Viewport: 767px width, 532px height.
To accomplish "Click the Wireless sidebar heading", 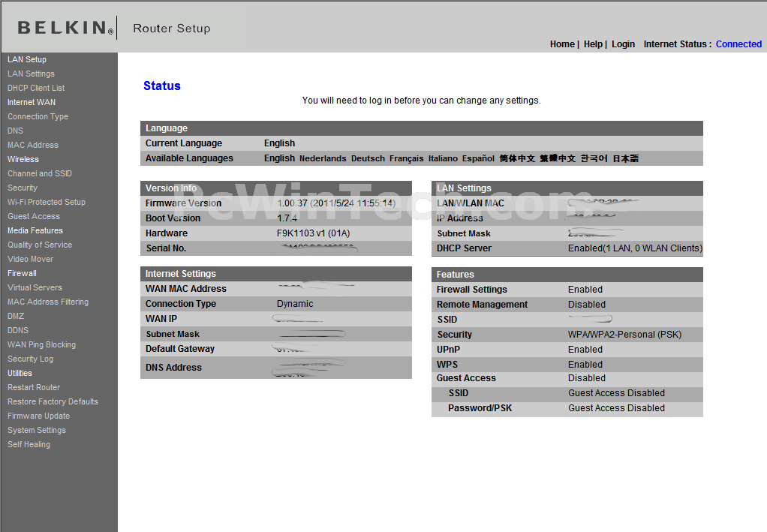I will (x=23, y=159).
